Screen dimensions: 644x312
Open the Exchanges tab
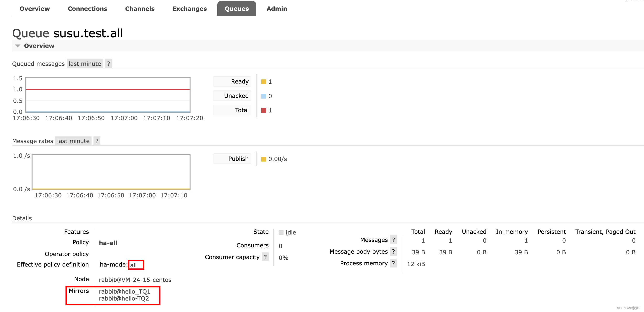[189, 9]
